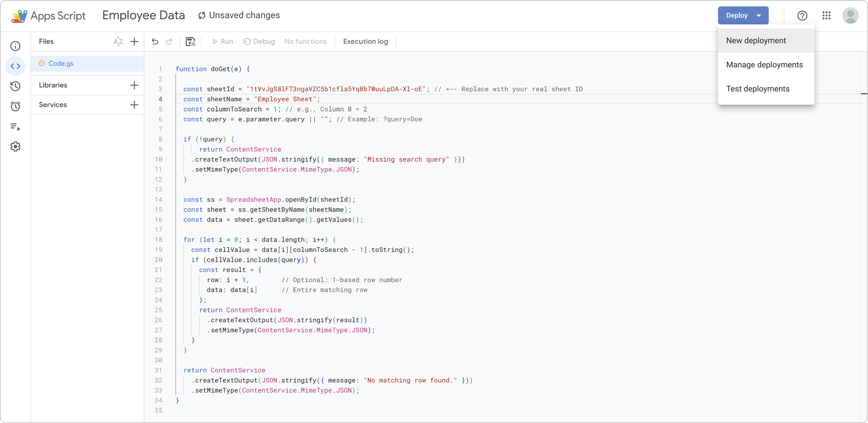Open Project History in sidebar
The image size is (868, 423).
pyautogui.click(x=15, y=86)
